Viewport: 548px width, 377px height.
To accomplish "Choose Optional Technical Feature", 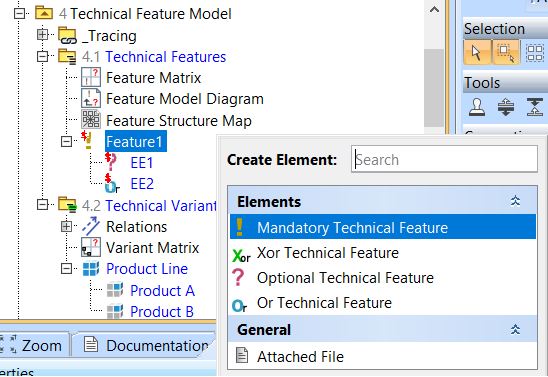I will [x=383, y=278].
